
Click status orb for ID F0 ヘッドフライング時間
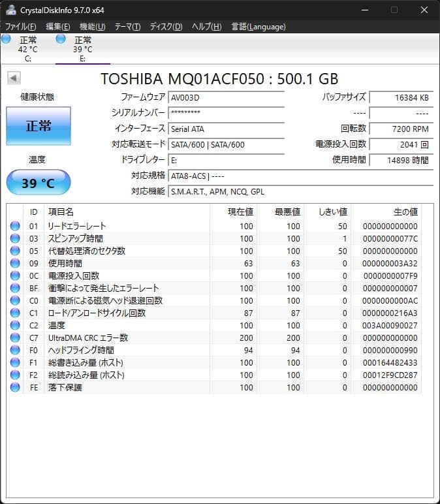[x=15, y=350]
